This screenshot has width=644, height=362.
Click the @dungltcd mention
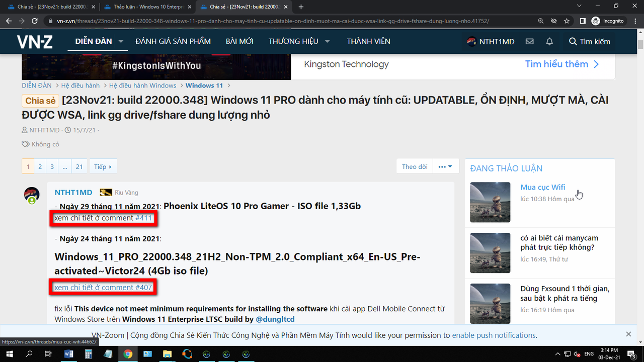click(x=275, y=319)
